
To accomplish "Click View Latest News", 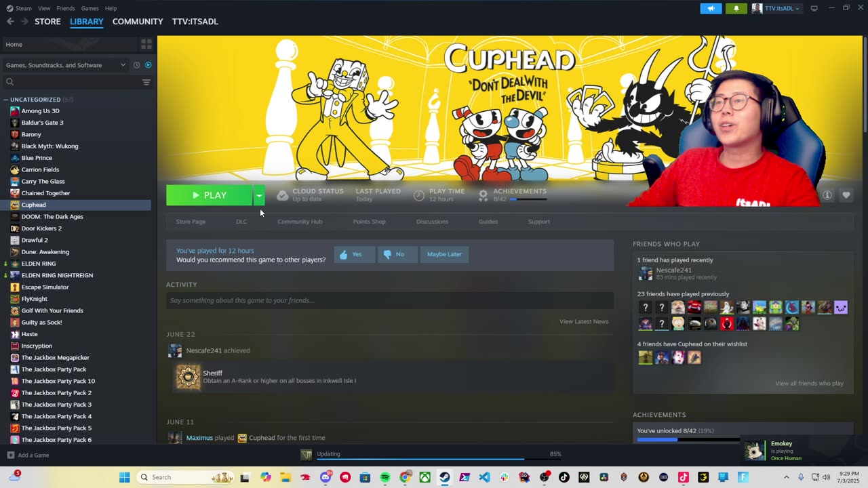I will click(x=584, y=321).
